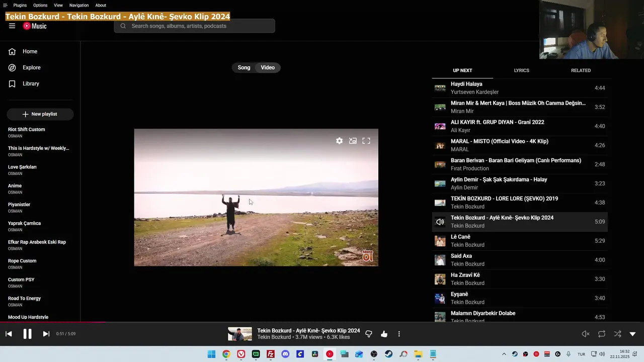
Task: Open the About menu
Action: click(101, 6)
